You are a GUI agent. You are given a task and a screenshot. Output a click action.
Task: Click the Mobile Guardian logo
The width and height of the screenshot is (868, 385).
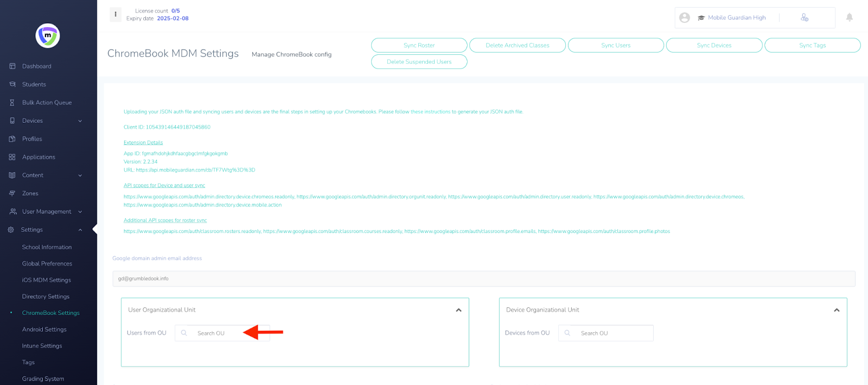[48, 36]
